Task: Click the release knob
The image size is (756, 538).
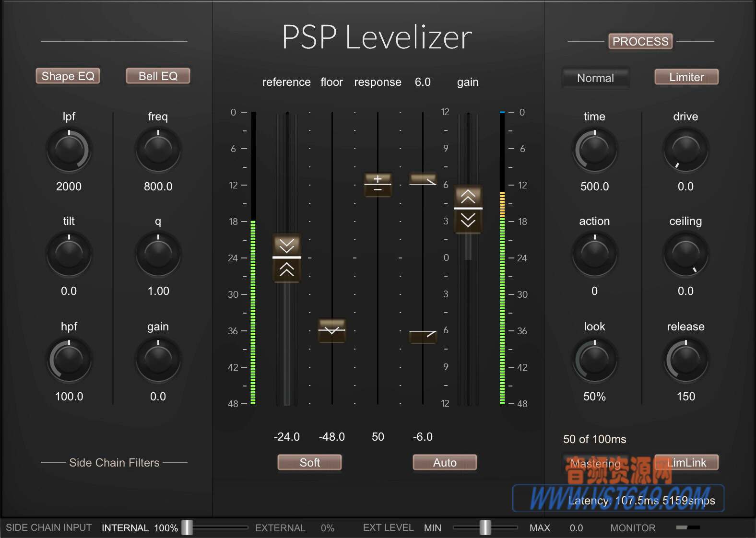Action: (686, 360)
